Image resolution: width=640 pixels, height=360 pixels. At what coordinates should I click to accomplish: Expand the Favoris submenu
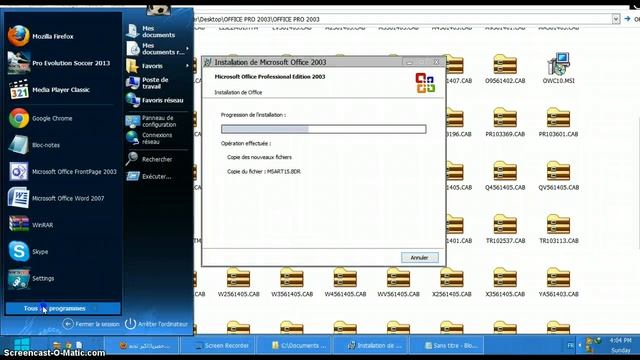click(x=157, y=66)
